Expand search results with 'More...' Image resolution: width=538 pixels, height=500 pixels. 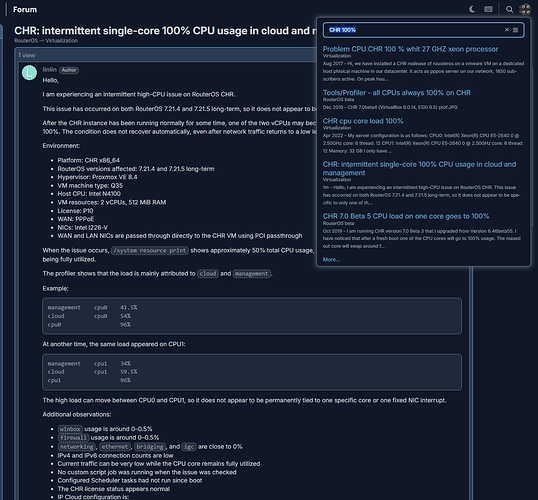(x=331, y=259)
